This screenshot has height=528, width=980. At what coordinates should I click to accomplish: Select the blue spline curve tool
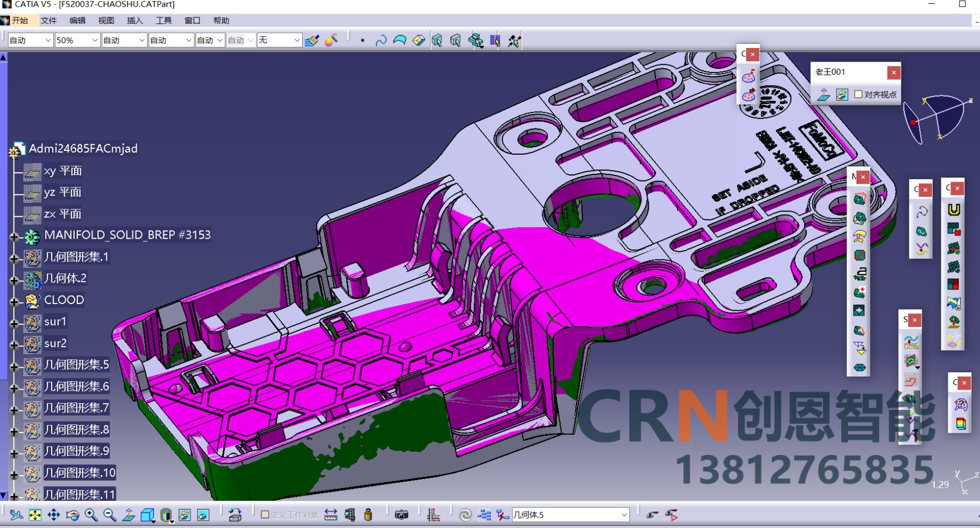[x=381, y=40]
